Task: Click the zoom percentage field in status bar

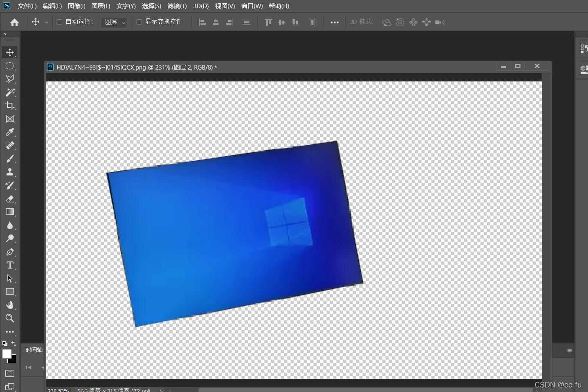Action: tap(58, 390)
